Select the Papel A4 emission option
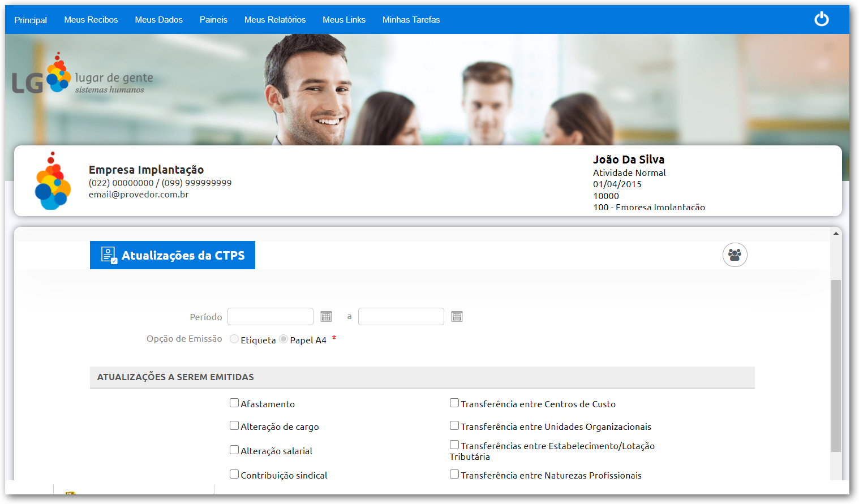 [x=283, y=339]
